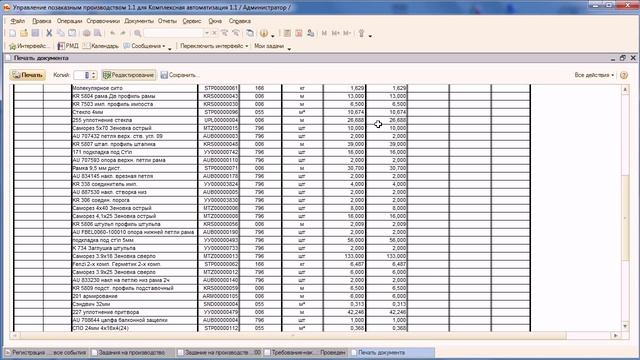
Task: Click the horizontal scrollbar right arrow
Action: click(616, 336)
